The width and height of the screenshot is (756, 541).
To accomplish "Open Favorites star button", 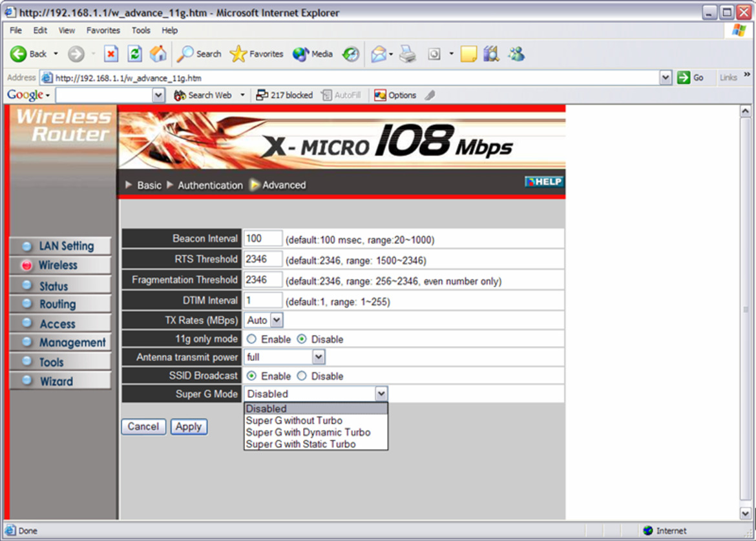I will [x=256, y=54].
